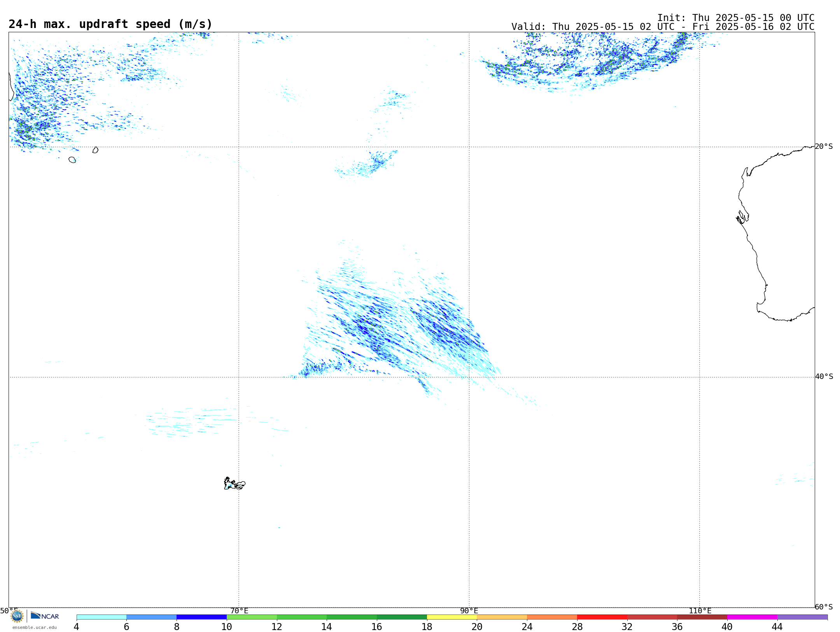Viewport: 840px width, 632px height.
Task: Click the dark blue 8–10 m/s swatch
Action: (201, 617)
